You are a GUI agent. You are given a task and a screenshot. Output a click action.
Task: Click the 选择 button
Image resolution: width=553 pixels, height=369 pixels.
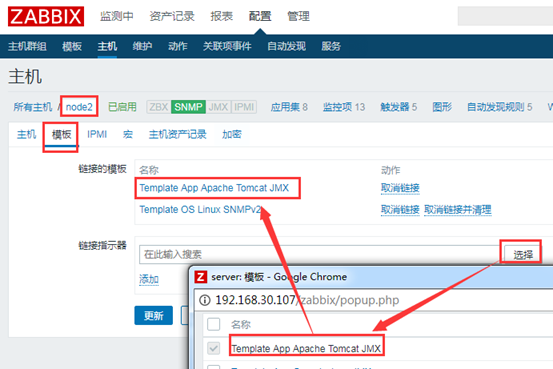click(523, 254)
